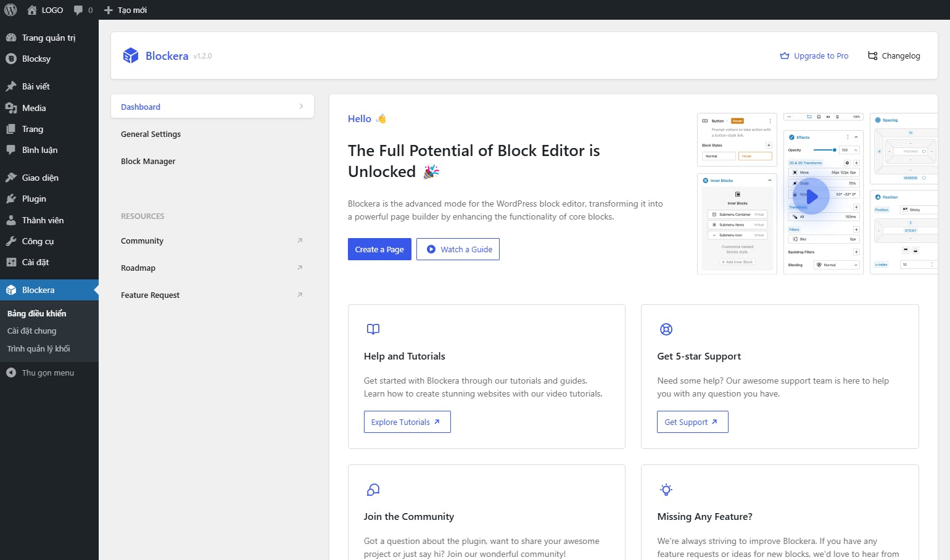Click the Help and Tutorials book icon
This screenshot has height=560, width=950.
click(373, 329)
